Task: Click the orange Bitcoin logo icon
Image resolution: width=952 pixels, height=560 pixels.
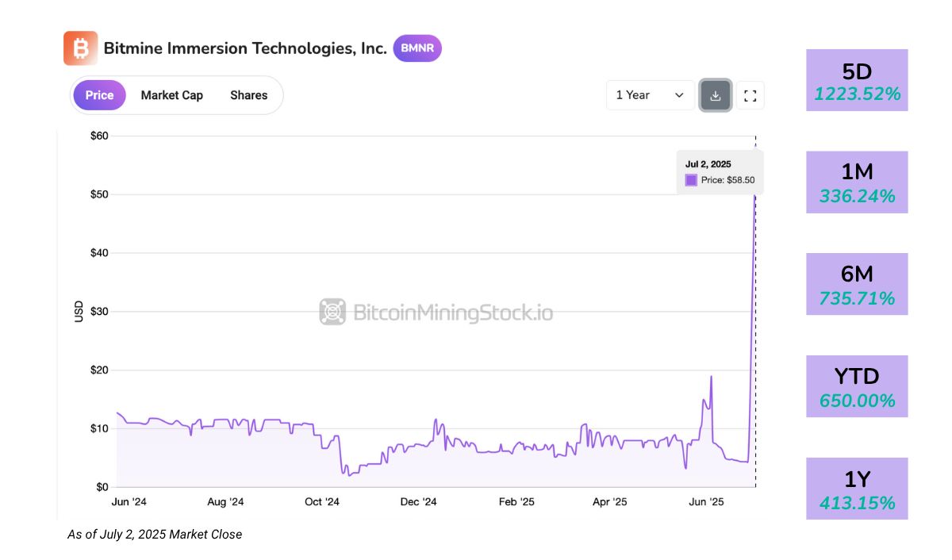Action: tap(80, 48)
